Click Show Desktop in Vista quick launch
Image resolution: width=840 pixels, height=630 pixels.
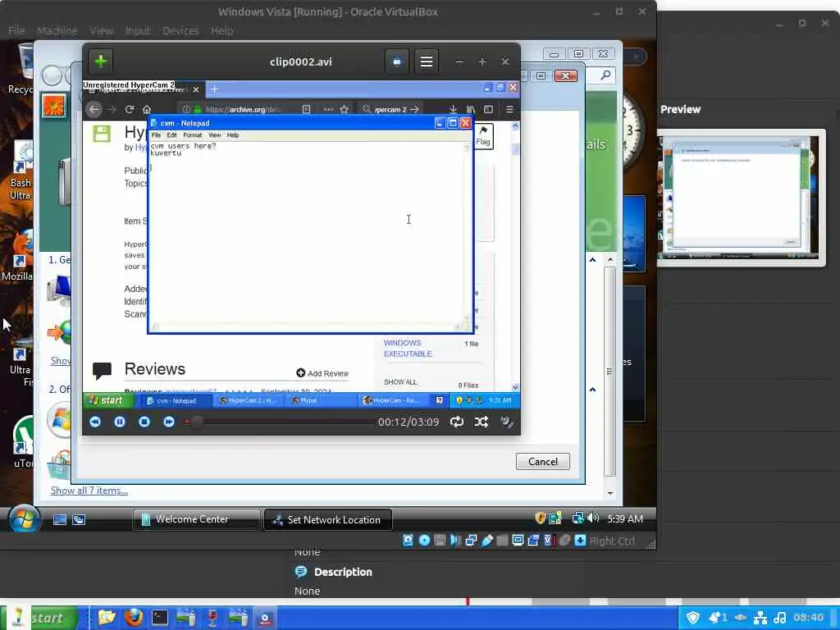(x=59, y=519)
